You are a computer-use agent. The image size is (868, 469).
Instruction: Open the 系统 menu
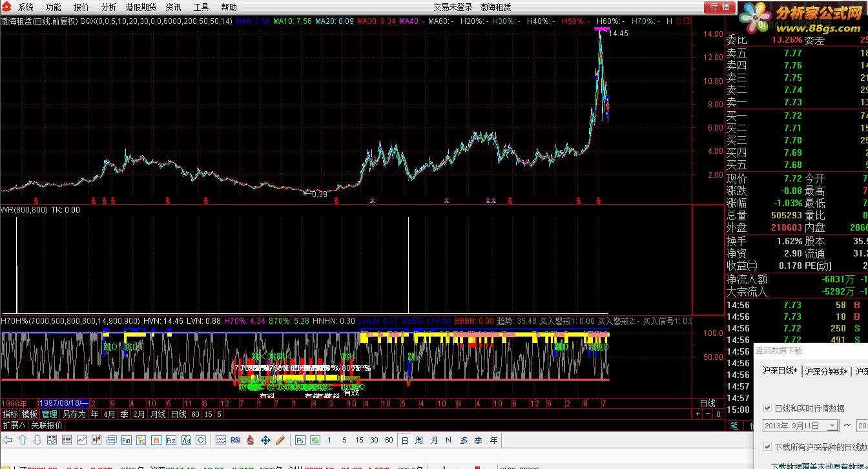click(26, 7)
